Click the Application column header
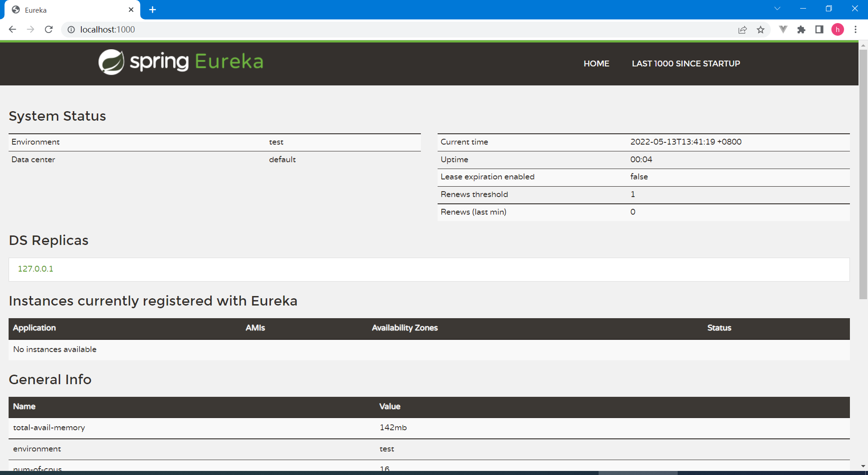 (x=34, y=328)
